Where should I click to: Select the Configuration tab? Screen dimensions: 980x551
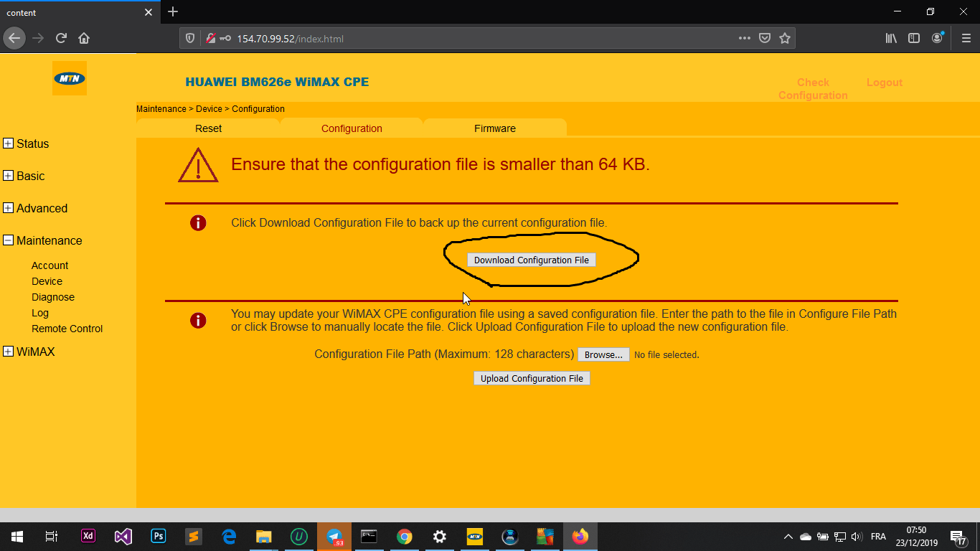point(352,128)
